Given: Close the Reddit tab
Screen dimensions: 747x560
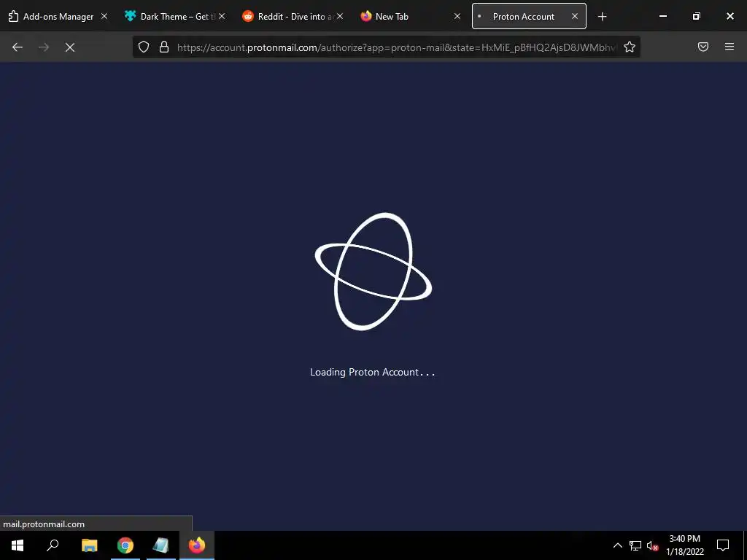Looking at the screenshot, I should tap(340, 16).
